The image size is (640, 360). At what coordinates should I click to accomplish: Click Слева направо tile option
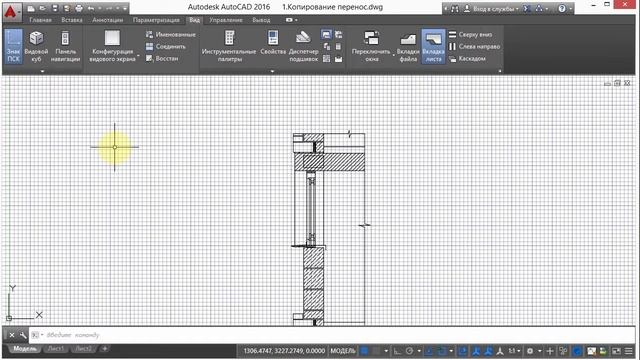tap(474, 47)
